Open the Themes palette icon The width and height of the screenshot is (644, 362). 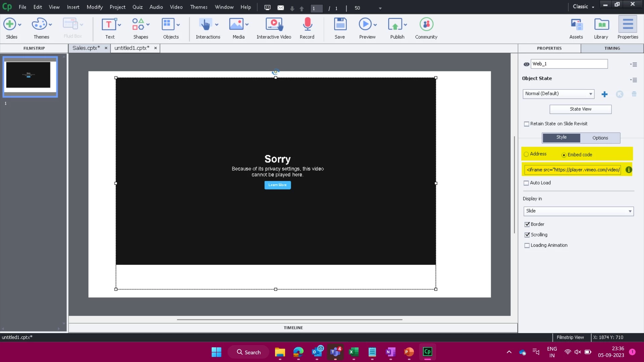tap(39, 24)
